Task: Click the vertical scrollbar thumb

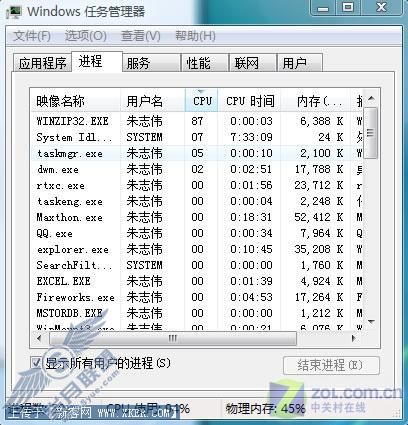Action: coord(371,133)
